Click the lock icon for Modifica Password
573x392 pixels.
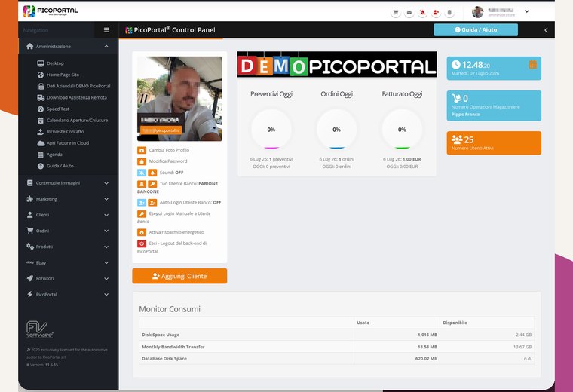tap(142, 161)
